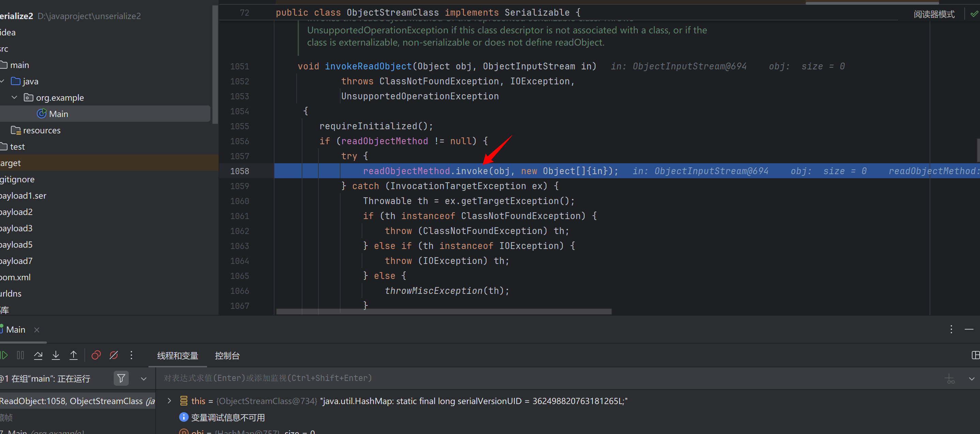
Task: Expand the 'this' variable node
Action: click(x=169, y=401)
